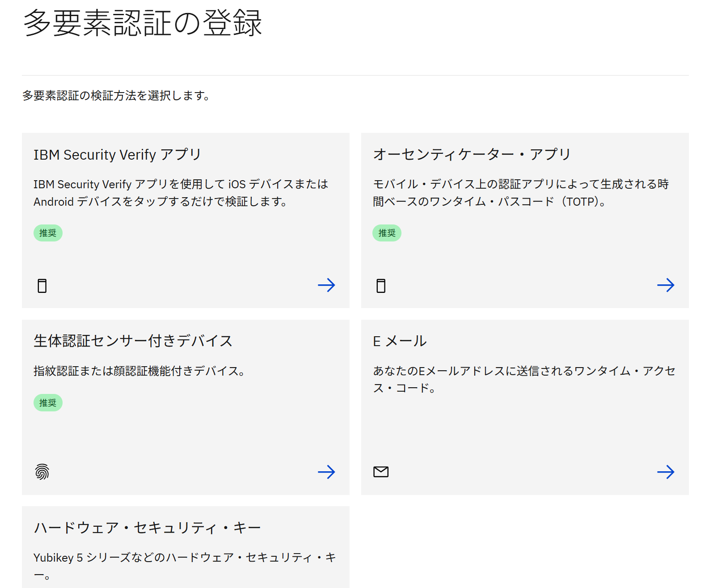Click the mobile device icon in IBM Security Verify card

click(x=42, y=286)
